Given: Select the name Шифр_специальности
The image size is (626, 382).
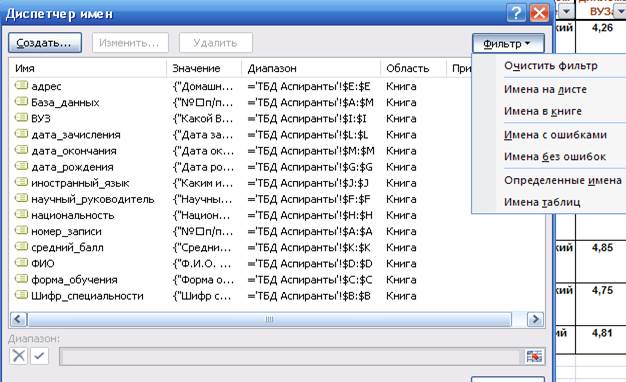Looking at the screenshot, I should click(x=87, y=296).
